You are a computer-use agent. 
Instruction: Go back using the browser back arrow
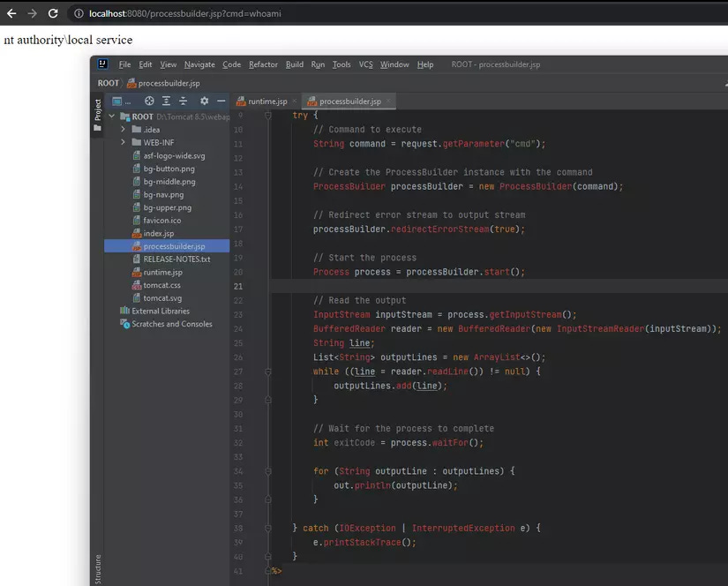point(11,13)
